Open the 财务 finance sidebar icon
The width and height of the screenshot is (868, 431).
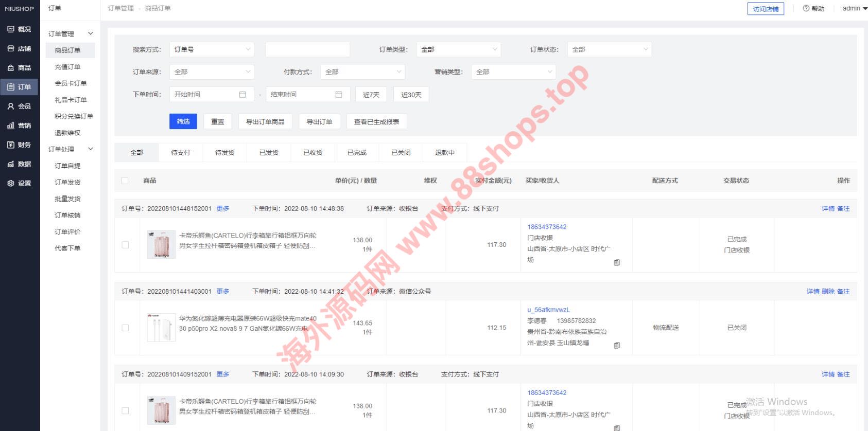tap(11, 145)
